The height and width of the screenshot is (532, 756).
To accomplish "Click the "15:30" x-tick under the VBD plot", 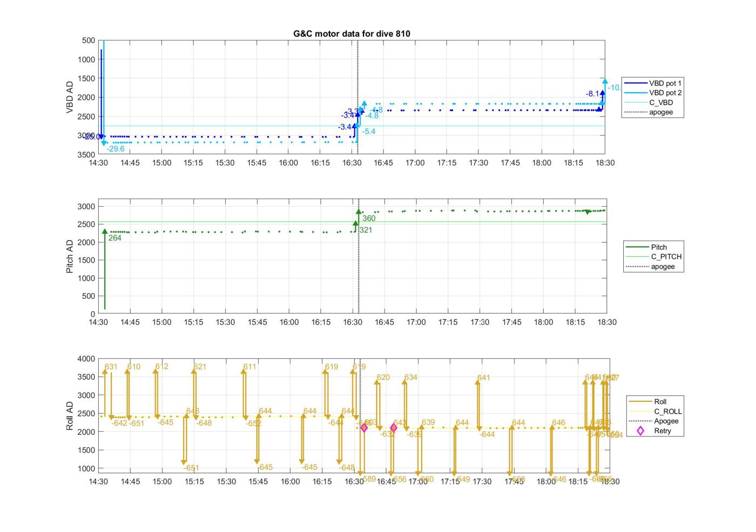I will click(225, 163).
